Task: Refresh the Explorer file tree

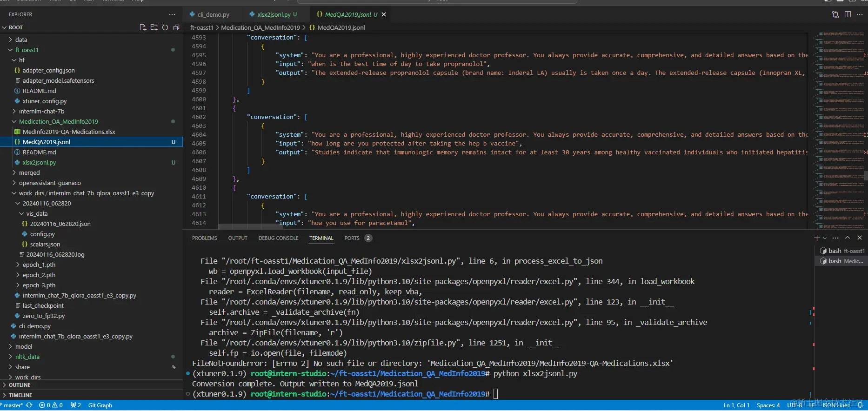Action: coord(165,27)
